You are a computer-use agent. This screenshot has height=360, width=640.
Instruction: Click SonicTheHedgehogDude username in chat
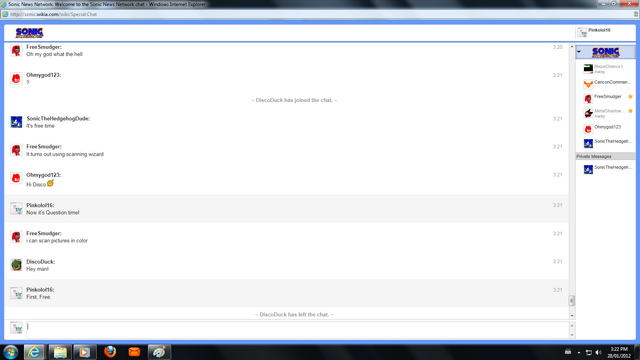(x=58, y=118)
